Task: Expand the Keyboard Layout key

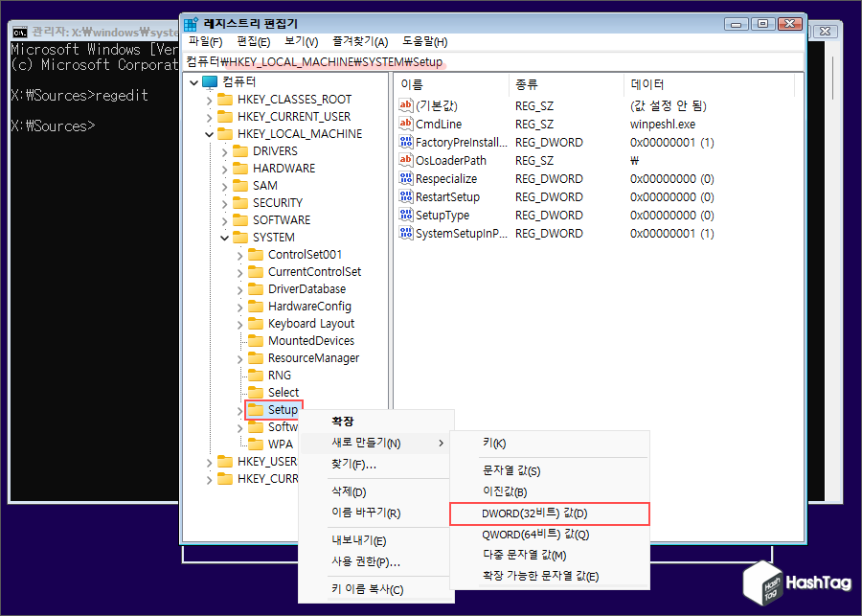Action: 240,324
